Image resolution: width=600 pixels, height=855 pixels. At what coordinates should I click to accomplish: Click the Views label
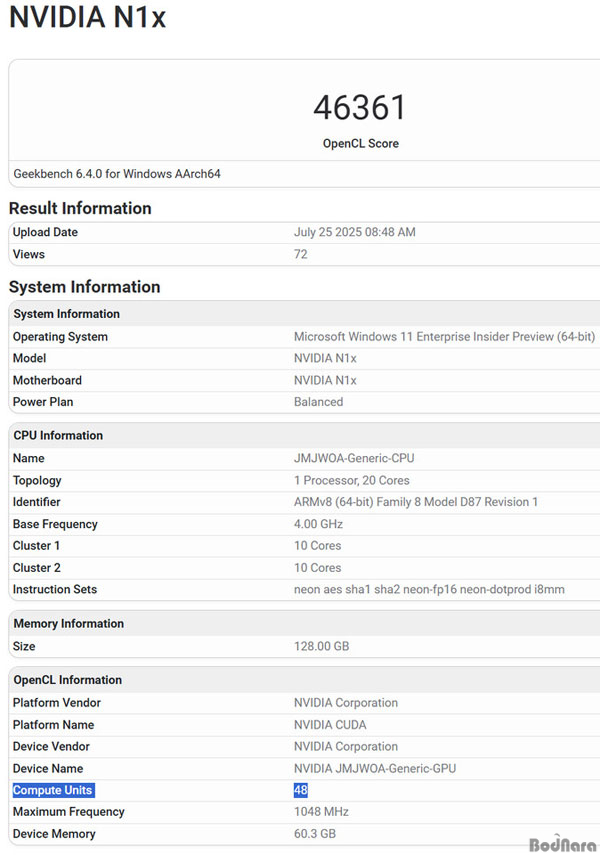pos(29,254)
